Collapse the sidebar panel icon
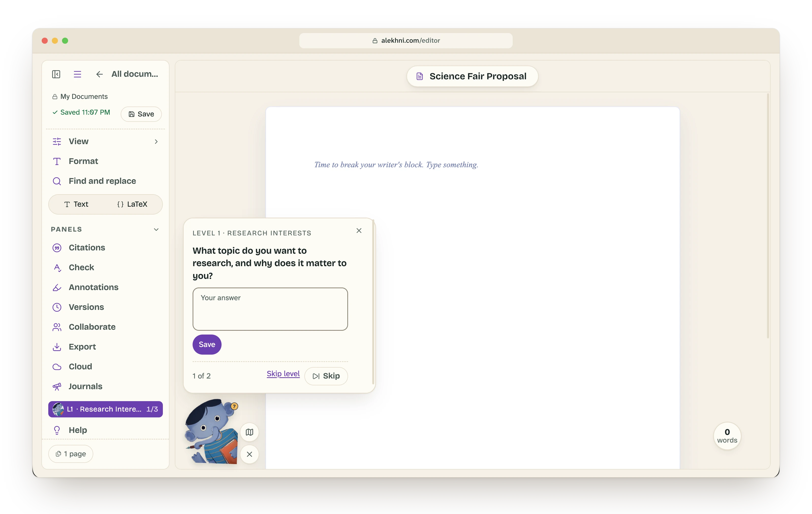The image size is (812, 514). pyautogui.click(x=56, y=74)
